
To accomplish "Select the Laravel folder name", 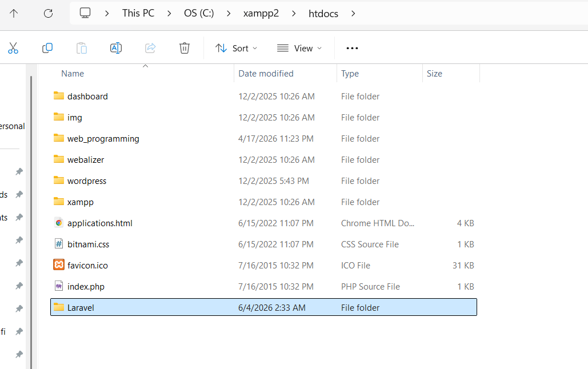I will click(x=81, y=307).
